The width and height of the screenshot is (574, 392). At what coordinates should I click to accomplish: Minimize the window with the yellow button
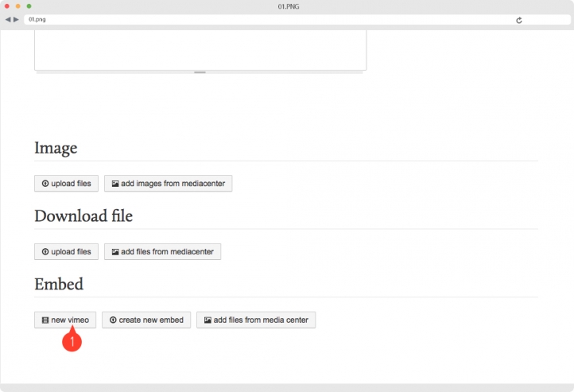(18, 6)
